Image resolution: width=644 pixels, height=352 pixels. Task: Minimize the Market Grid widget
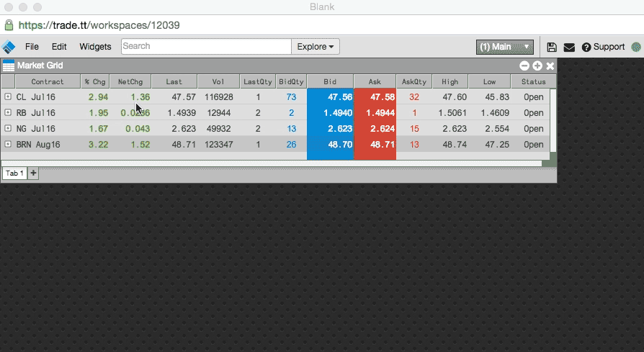(x=524, y=66)
